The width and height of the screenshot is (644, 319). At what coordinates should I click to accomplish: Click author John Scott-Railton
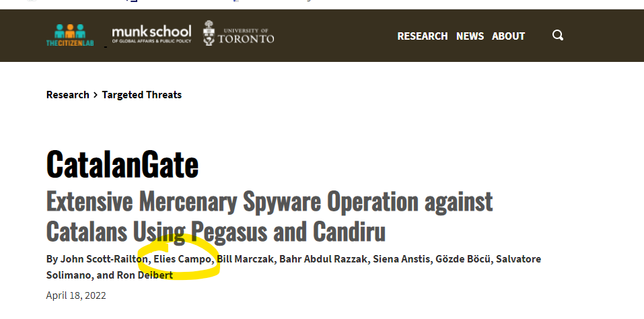104,260
